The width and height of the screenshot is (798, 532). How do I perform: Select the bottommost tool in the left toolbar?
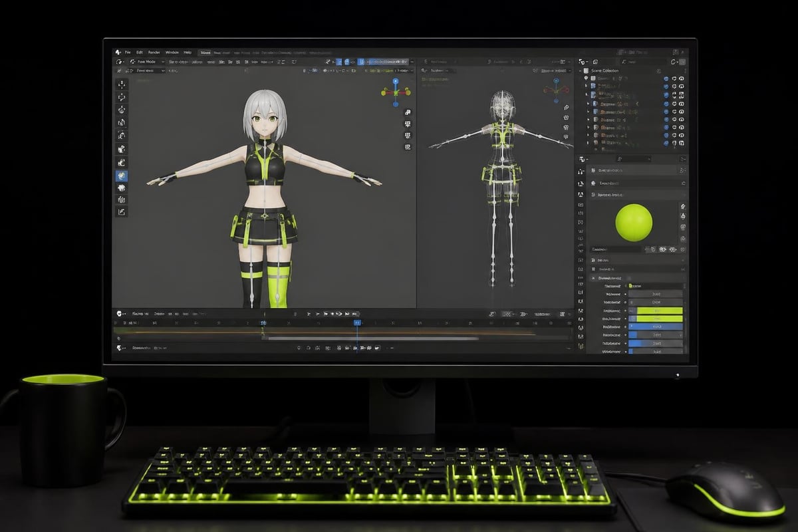(x=122, y=211)
